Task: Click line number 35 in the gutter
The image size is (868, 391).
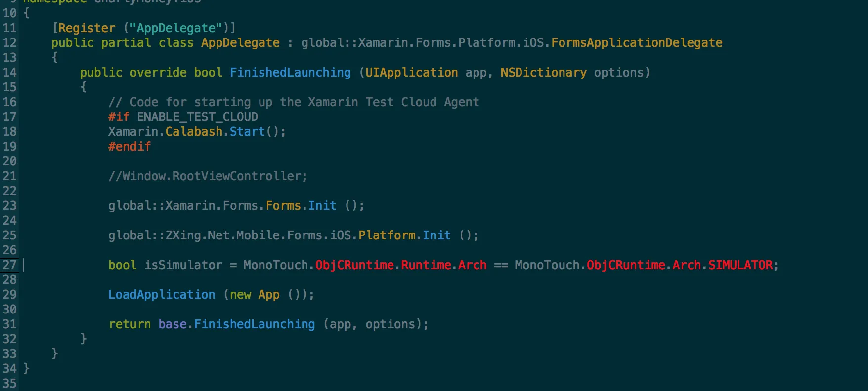Action: [9, 384]
